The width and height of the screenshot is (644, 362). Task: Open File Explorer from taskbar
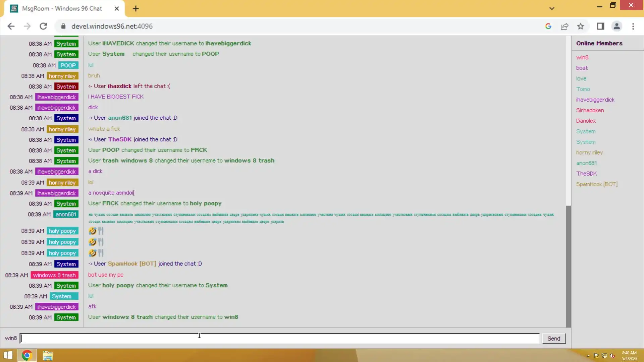pyautogui.click(x=48, y=355)
